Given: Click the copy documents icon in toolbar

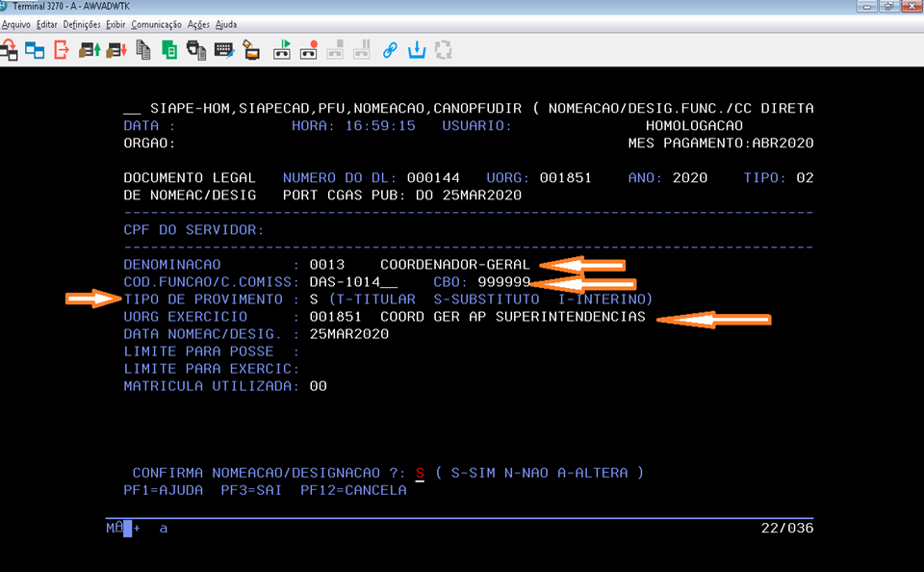Looking at the screenshot, I should 143,49.
